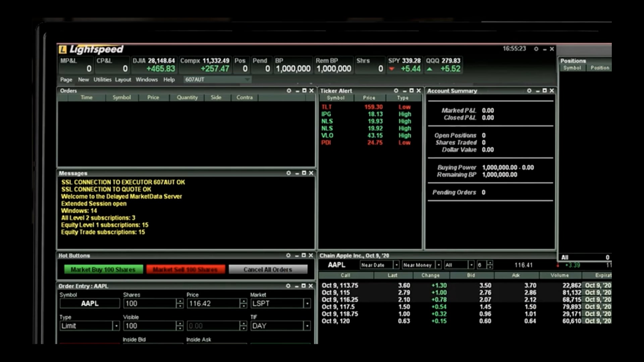Sort Orders by Time column
This screenshot has width=644, height=362.
pos(87,98)
